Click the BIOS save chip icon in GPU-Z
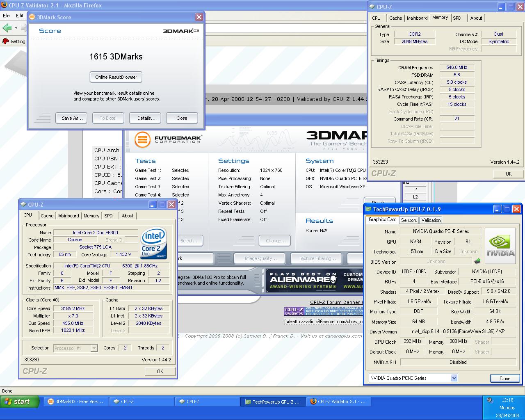The height and width of the screenshot is (420, 525). tap(477, 261)
